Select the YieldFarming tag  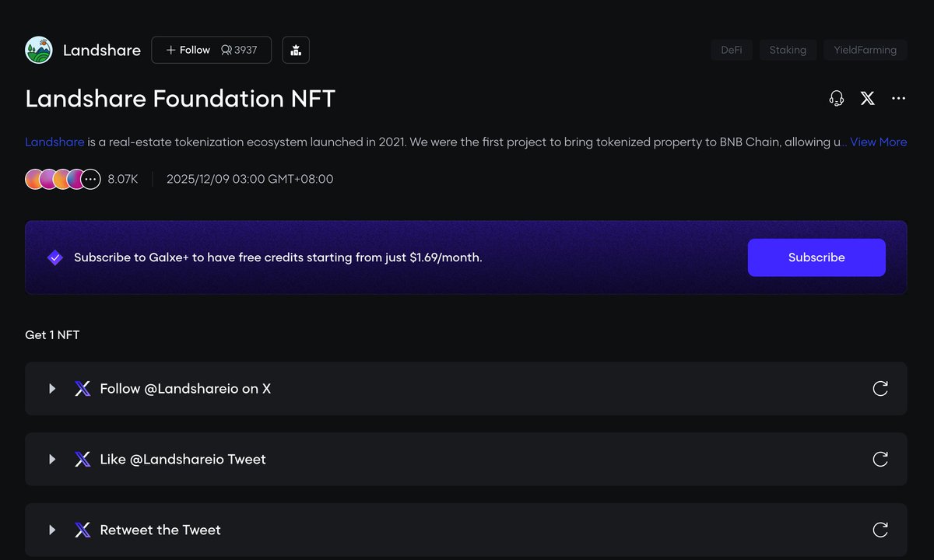(865, 50)
